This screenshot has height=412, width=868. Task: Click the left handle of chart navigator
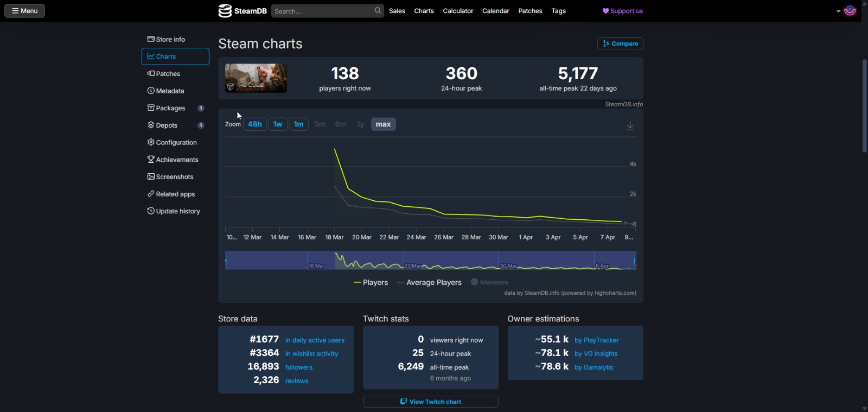point(226,261)
